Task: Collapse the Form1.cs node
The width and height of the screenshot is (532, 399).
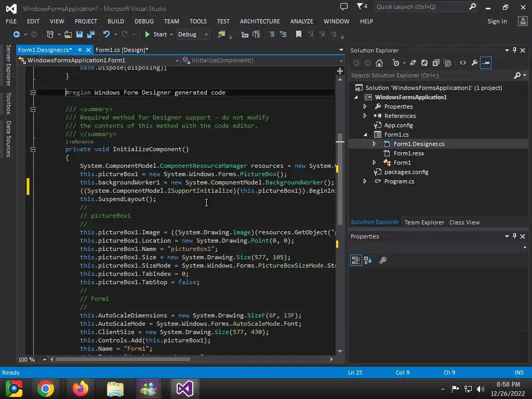Action: point(365,135)
